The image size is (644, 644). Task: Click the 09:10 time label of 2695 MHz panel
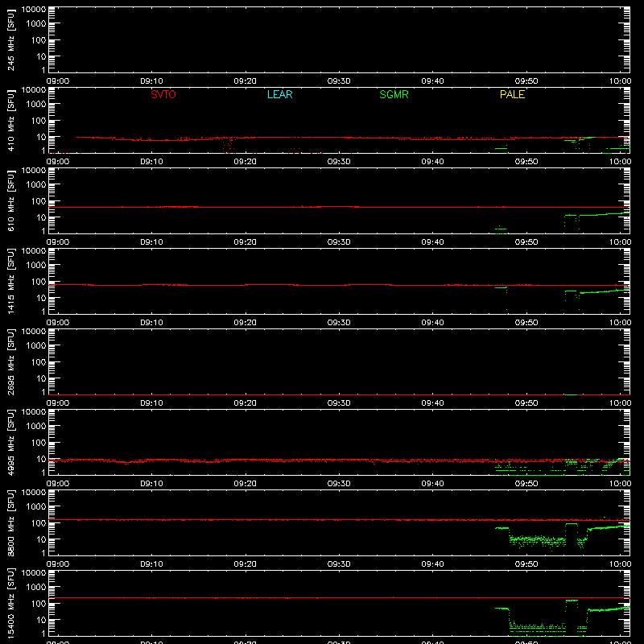tap(151, 403)
